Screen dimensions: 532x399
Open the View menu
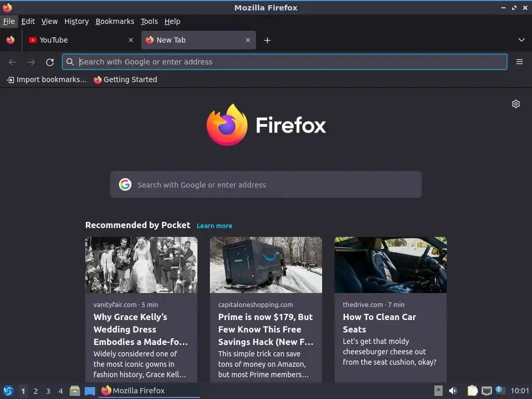pos(49,21)
